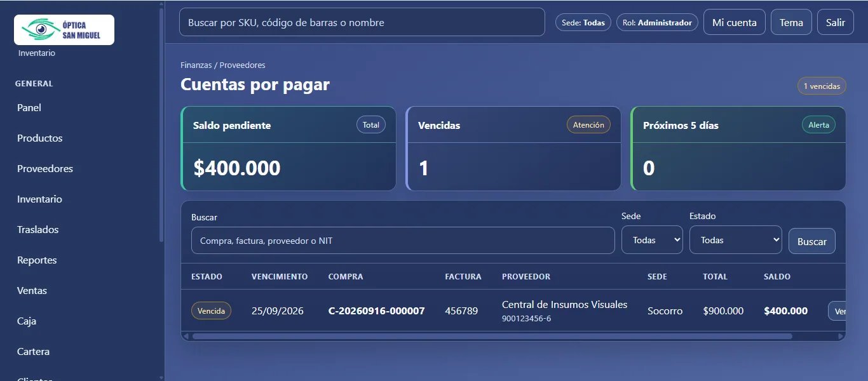Click the Alerta badge on Próximos card
Screen dimensions: 868x381
pyautogui.click(x=818, y=125)
